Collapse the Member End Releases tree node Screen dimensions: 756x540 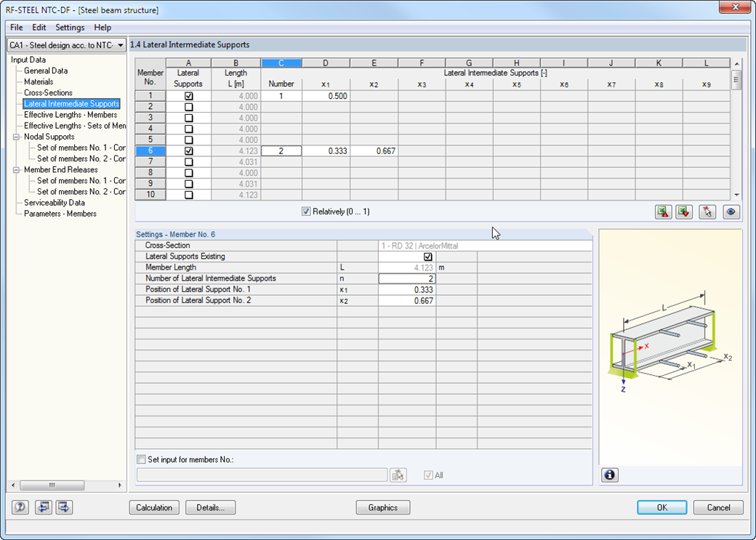tap(16, 170)
